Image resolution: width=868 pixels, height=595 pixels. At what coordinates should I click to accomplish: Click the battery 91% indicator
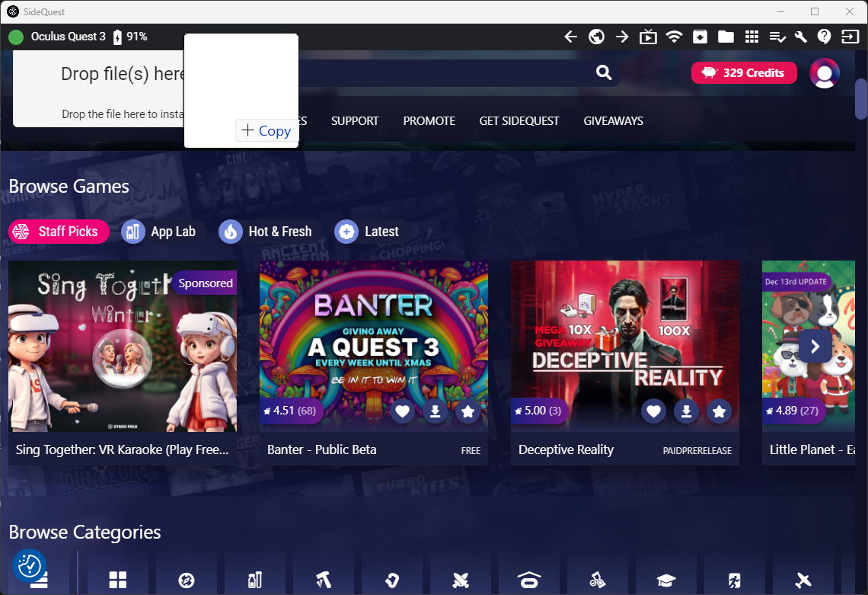[130, 37]
